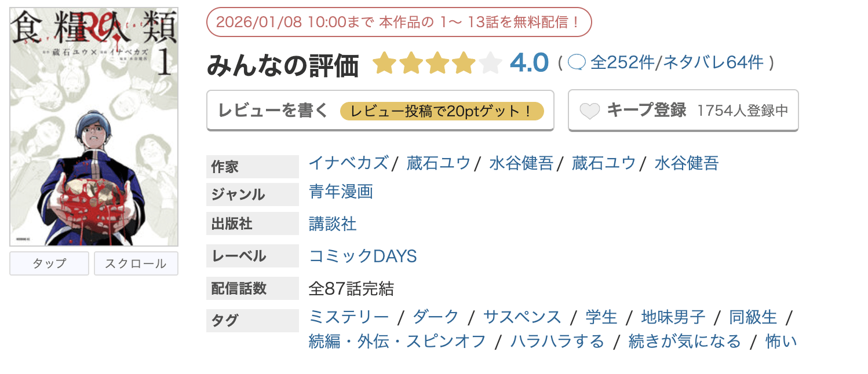868x374 pixels.
Task: Switch to スクロール reading mode
Action: coord(136,263)
